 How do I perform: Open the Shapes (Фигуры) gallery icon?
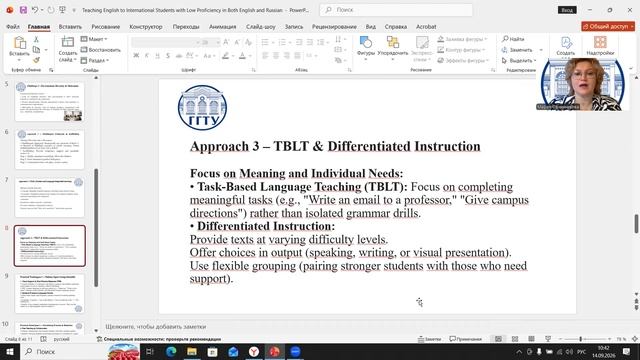(x=365, y=42)
